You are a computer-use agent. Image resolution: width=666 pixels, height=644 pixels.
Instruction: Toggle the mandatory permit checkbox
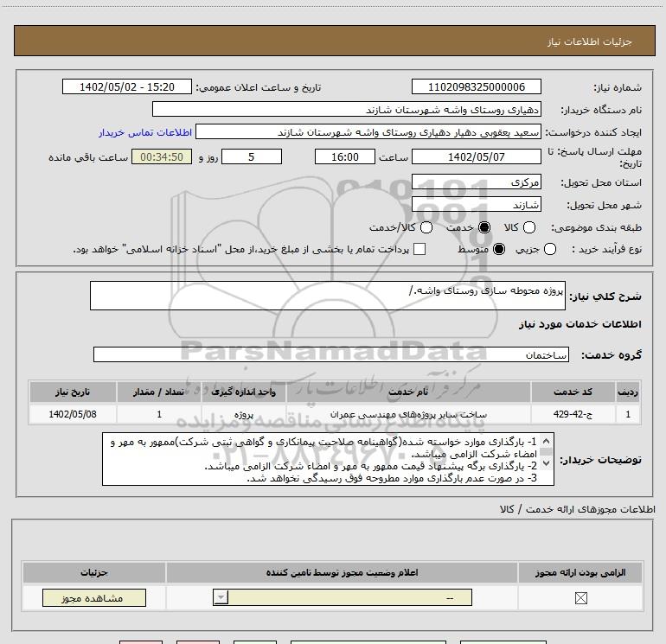580,598
